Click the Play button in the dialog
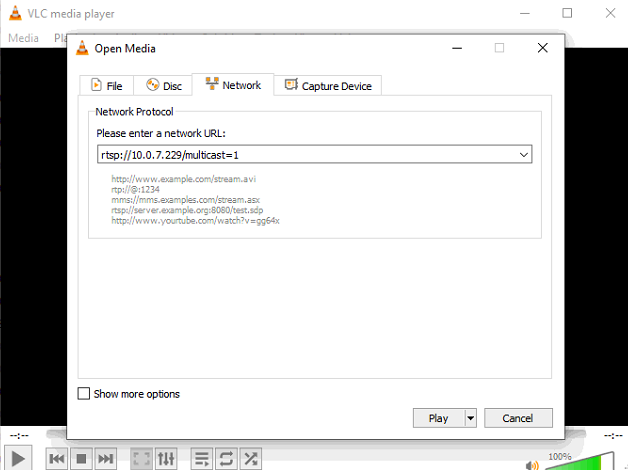 pyautogui.click(x=438, y=418)
